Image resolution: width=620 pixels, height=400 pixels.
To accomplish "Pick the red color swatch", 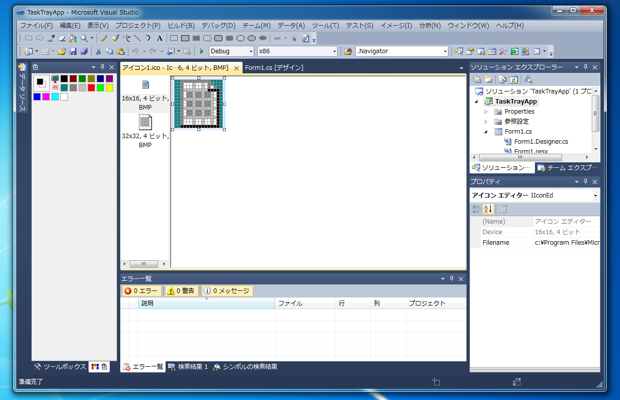I will click(91, 88).
